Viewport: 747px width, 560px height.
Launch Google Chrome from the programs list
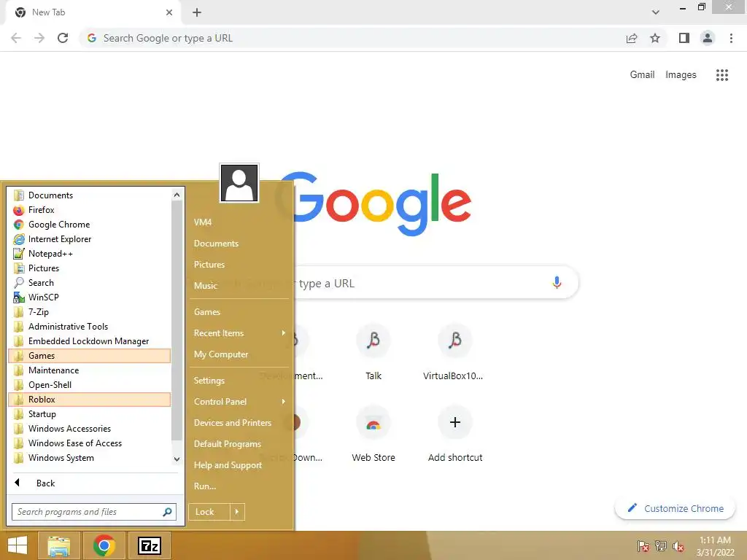pyautogui.click(x=89, y=225)
